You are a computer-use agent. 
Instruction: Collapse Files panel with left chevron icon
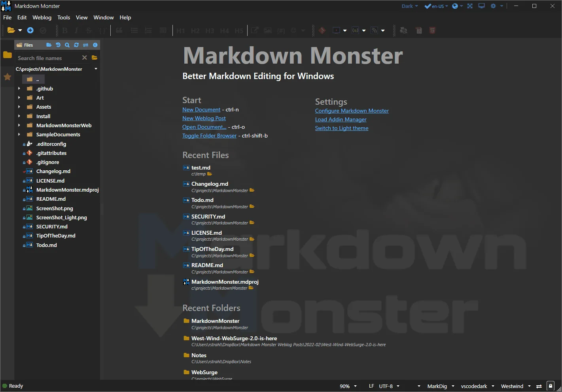coord(95,45)
